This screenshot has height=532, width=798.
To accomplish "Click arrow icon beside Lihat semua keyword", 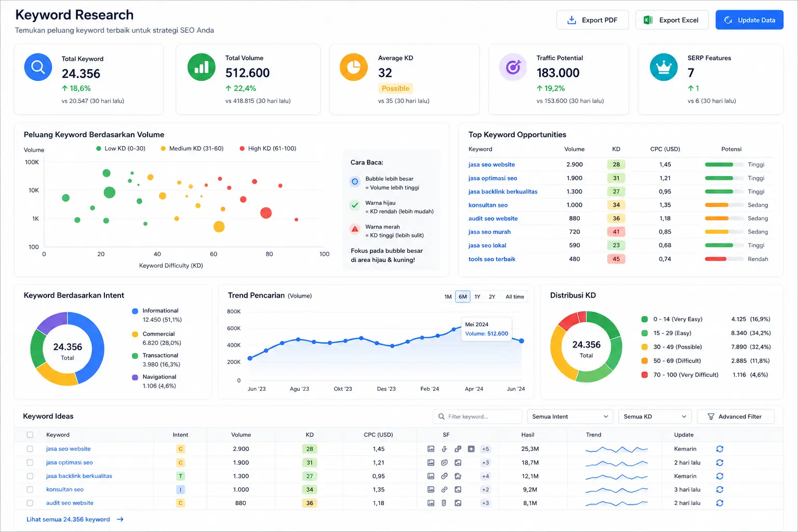I will pos(120,520).
